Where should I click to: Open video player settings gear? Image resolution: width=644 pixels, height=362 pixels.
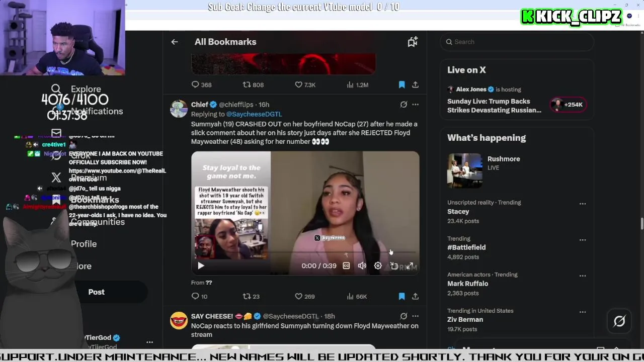pyautogui.click(x=378, y=265)
